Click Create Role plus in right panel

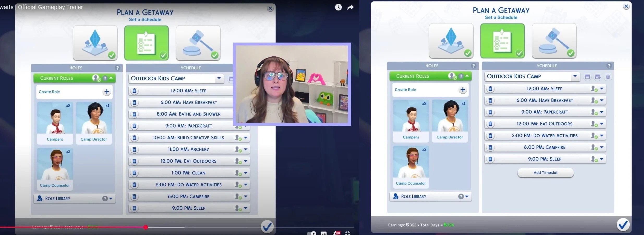tap(463, 90)
